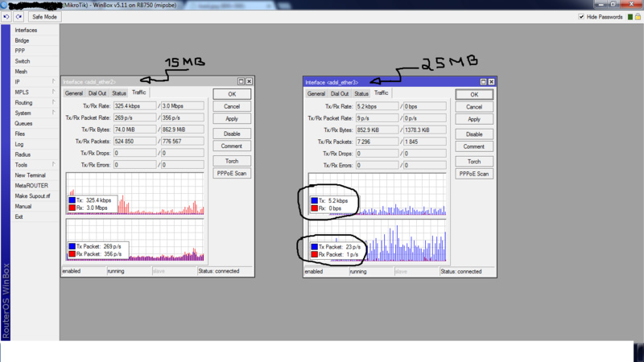
Task: Select PPP in the sidebar menu
Action: [x=19, y=51]
